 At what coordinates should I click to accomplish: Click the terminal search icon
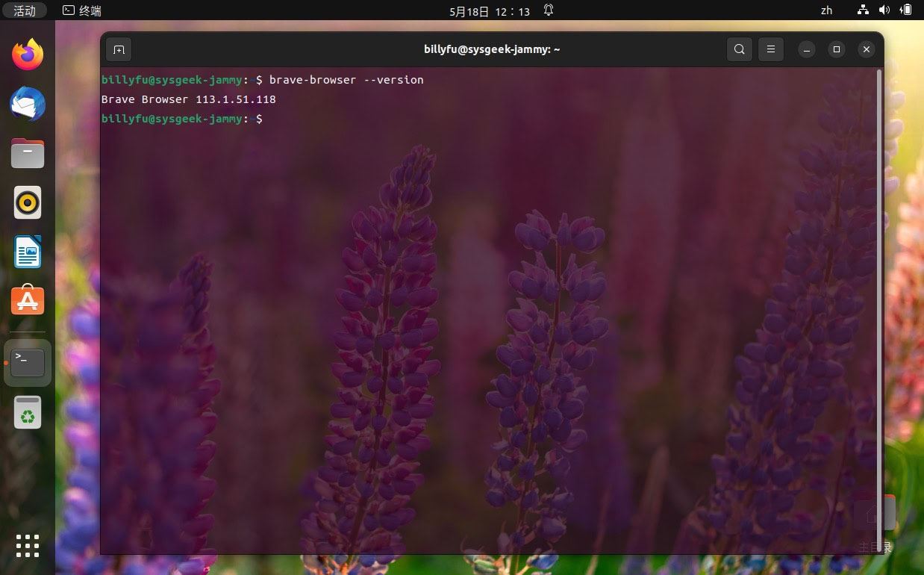[x=739, y=49]
